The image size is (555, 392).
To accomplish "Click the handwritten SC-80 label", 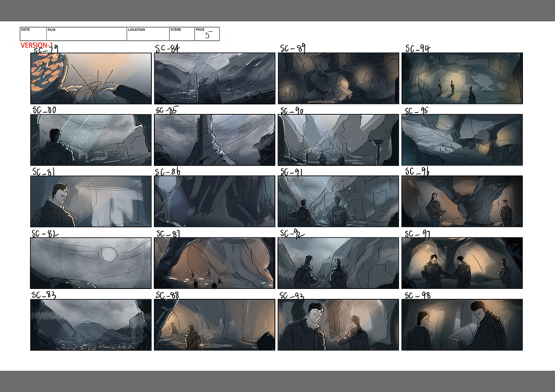I will tap(44, 110).
